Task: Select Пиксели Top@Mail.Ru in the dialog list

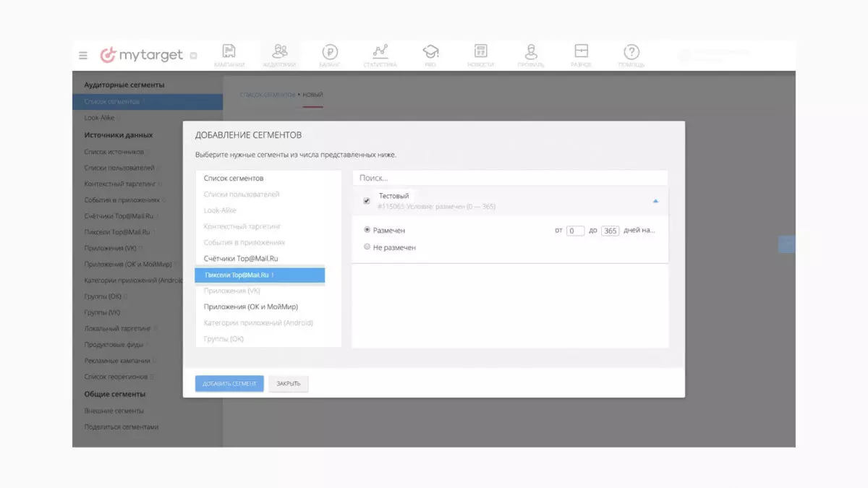Action: click(260, 275)
